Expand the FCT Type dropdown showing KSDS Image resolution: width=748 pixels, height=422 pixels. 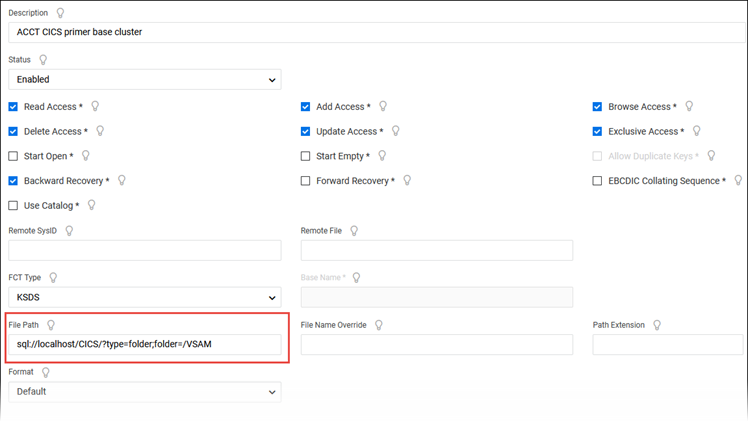pyautogui.click(x=144, y=297)
